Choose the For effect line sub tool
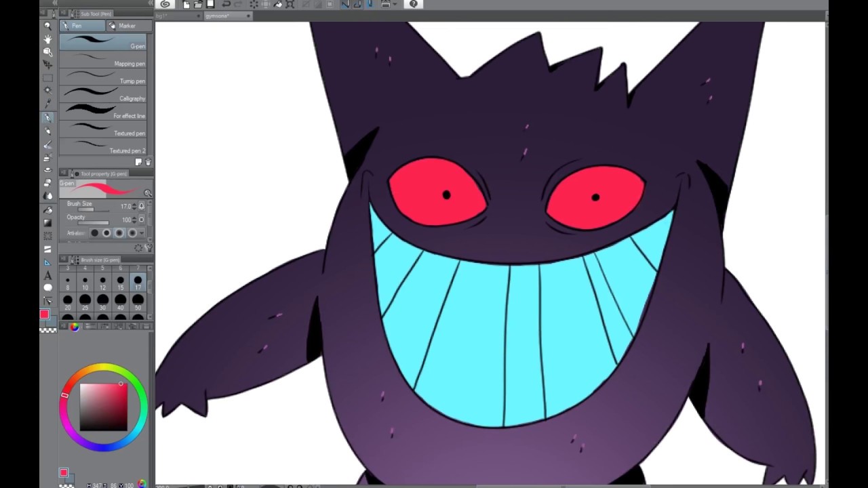868x488 pixels. click(103, 111)
